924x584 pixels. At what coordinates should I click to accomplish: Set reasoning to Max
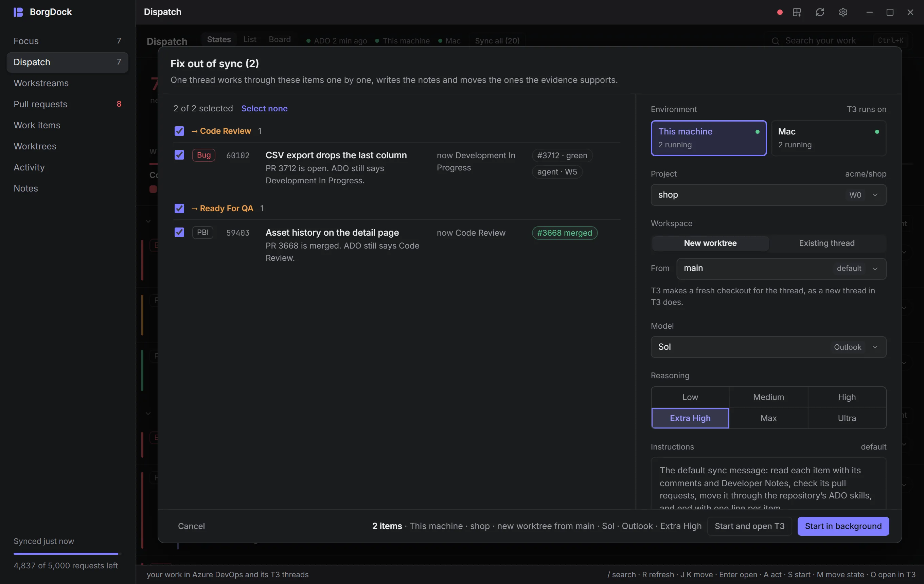click(x=769, y=418)
